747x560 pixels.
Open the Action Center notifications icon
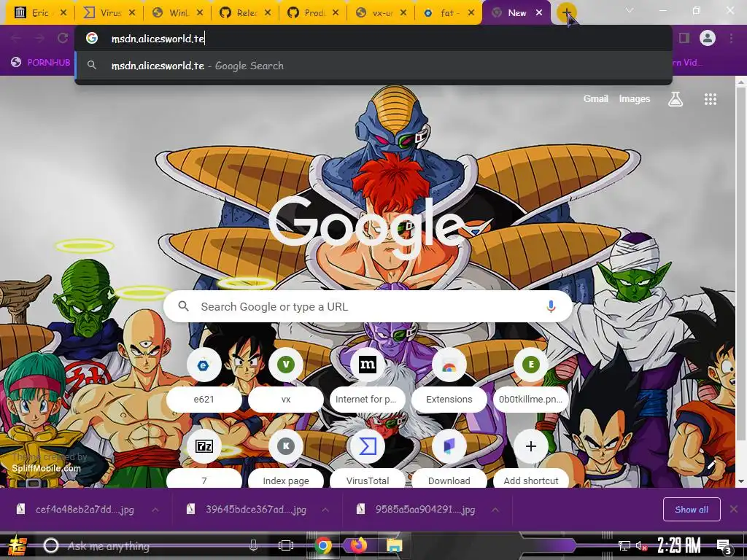click(x=724, y=546)
